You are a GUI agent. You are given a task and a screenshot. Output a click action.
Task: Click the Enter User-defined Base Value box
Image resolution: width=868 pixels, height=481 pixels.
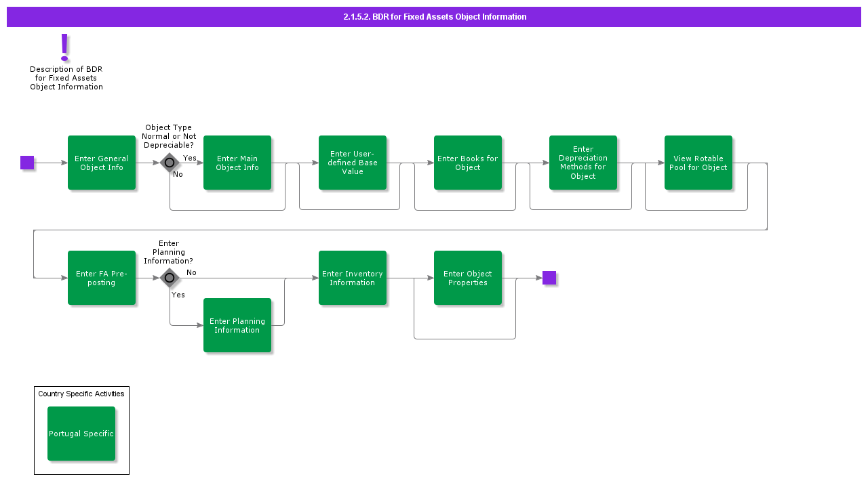(353, 163)
